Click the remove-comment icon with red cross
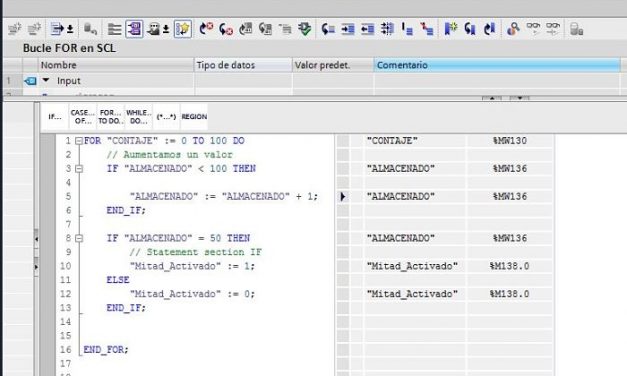Screen dimensions: 627x376 click(427, 29)
